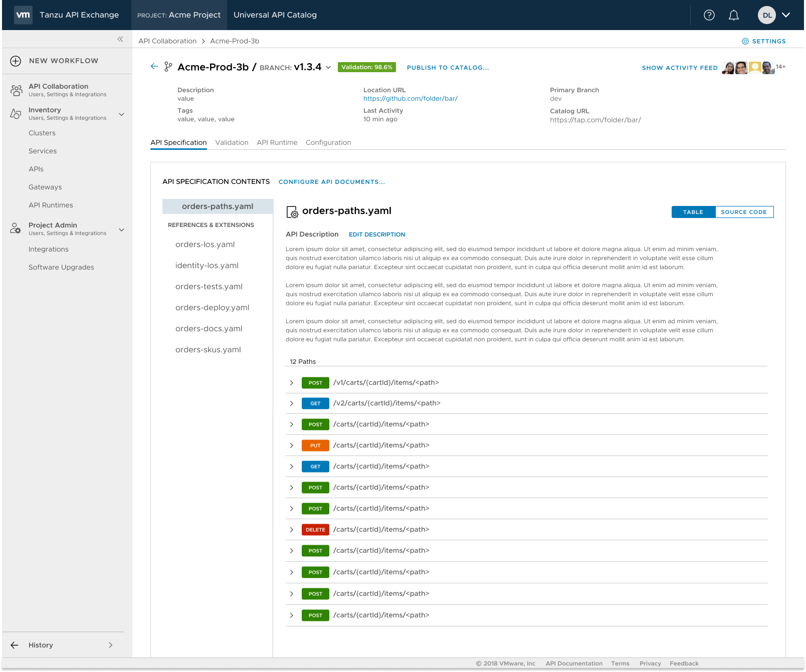This screenshot has width=806, height=672.
Task: Click the Terms footer link
Action: (620, 663)
